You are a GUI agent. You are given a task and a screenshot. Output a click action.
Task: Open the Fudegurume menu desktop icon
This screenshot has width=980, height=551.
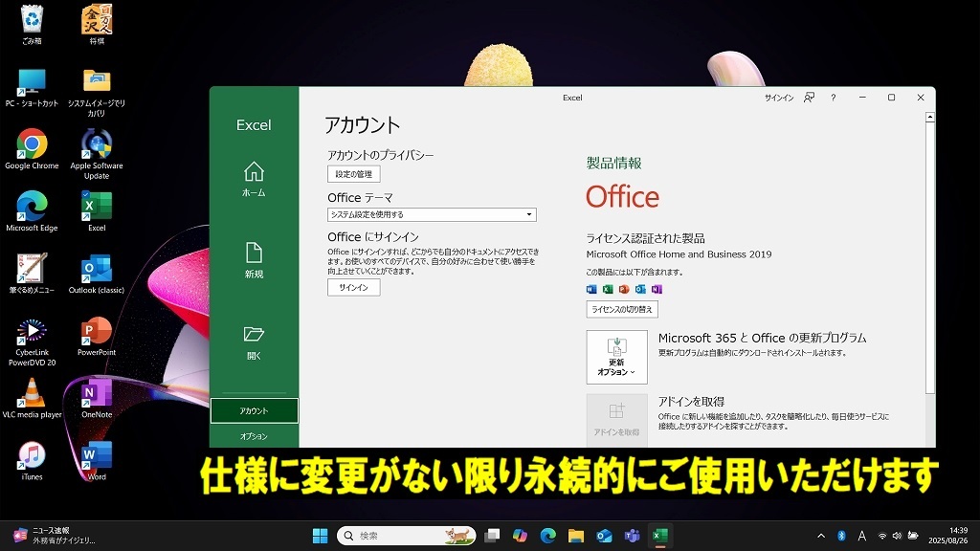coord(32,274)
